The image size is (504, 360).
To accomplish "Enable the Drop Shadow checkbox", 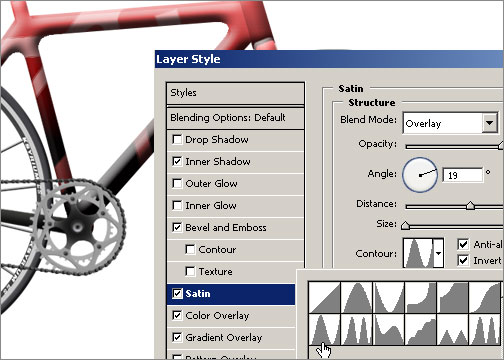I will 177,139.
